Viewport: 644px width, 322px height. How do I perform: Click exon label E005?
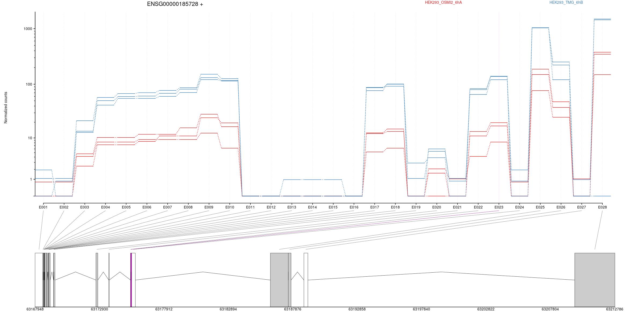coord(126,207)
